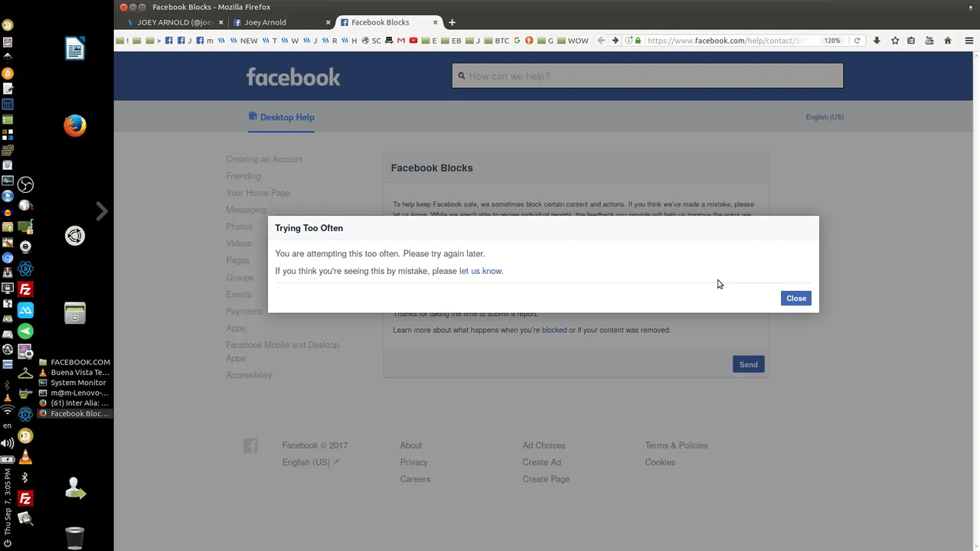
Task: Open the Bitcoin orange coin icon
Action: pos(8,73)
